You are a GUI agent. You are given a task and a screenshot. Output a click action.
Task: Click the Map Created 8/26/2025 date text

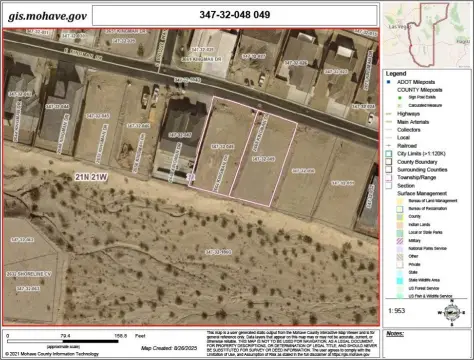point(169,348)
